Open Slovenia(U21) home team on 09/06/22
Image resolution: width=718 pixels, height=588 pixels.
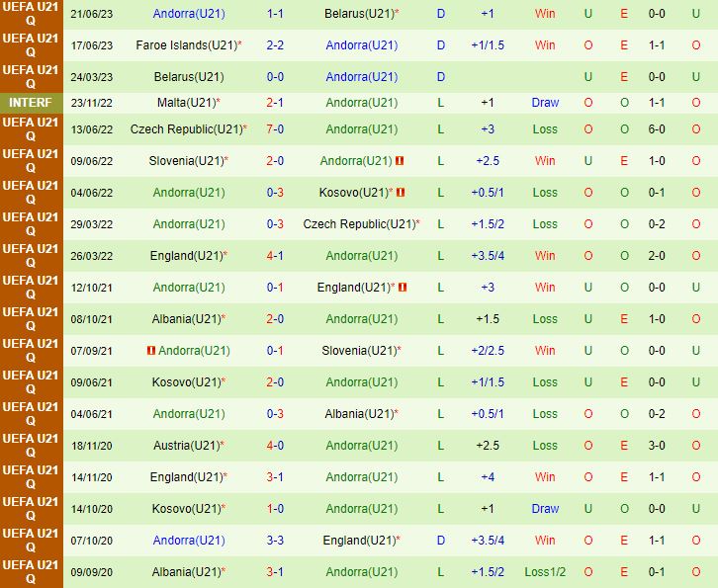186,161
